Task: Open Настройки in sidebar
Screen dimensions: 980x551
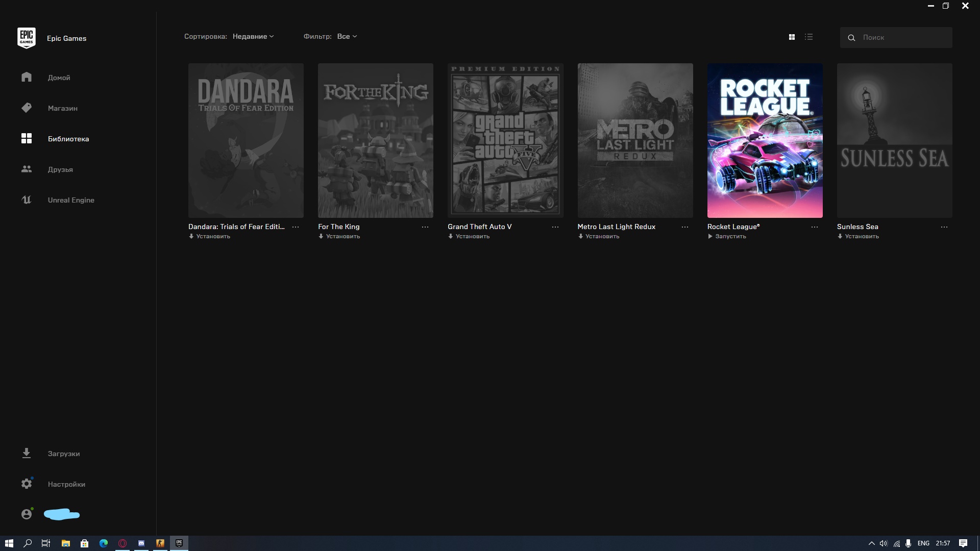Action: [x=66, y=484]
